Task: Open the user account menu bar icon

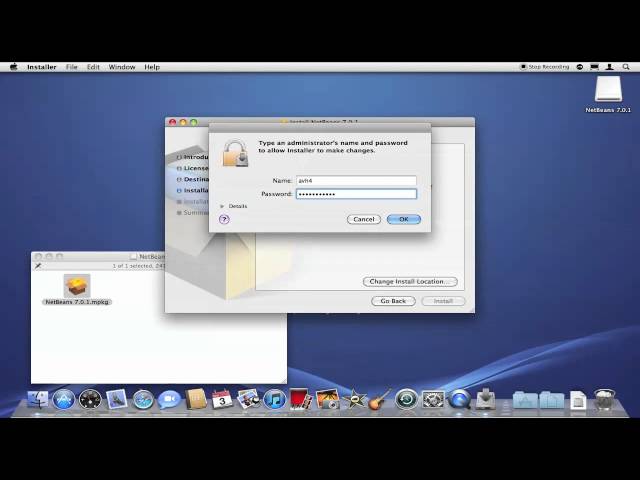Action: pyautogui.click(x=609, y=67)
